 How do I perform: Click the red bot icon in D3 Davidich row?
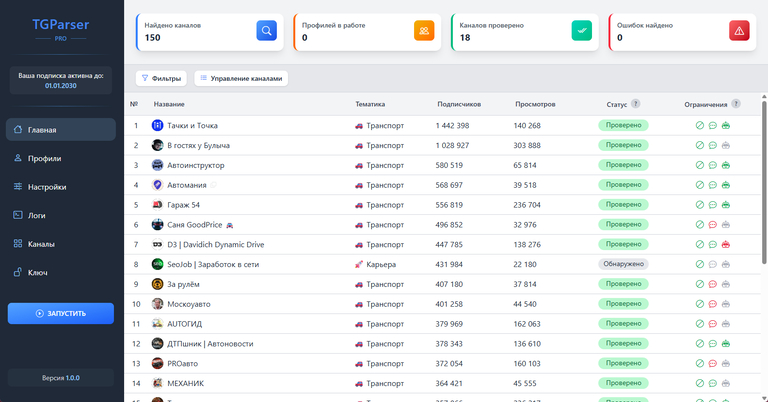[x=726, y=244]
